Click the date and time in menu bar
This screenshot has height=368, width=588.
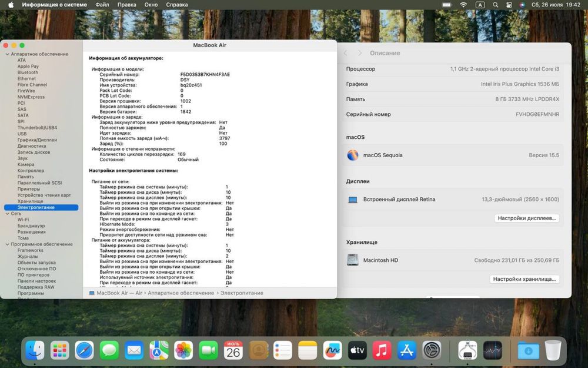pos(556,5)
